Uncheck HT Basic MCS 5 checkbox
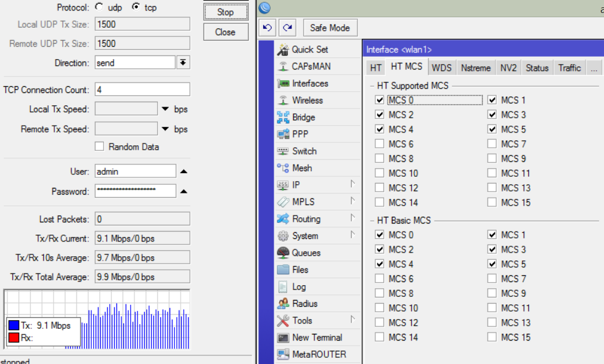 (x=492, y=264)
